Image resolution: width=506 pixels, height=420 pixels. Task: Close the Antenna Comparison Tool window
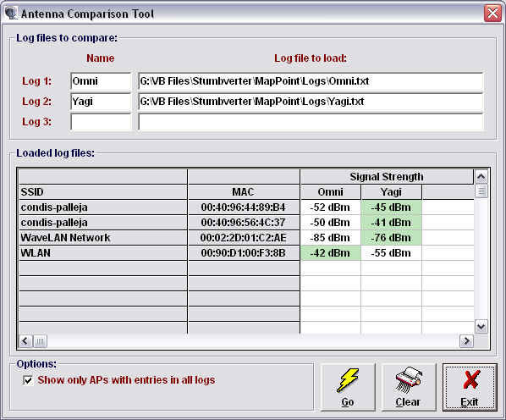pos(492,14)
